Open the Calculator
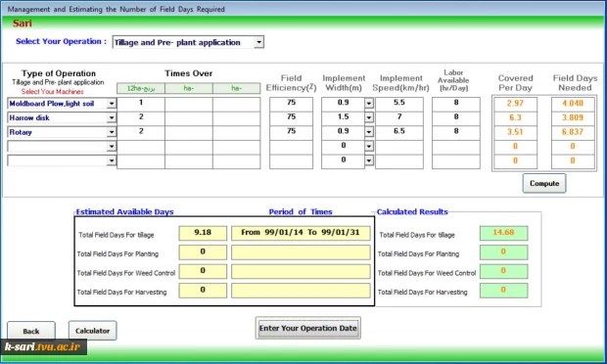 point(93,331)
